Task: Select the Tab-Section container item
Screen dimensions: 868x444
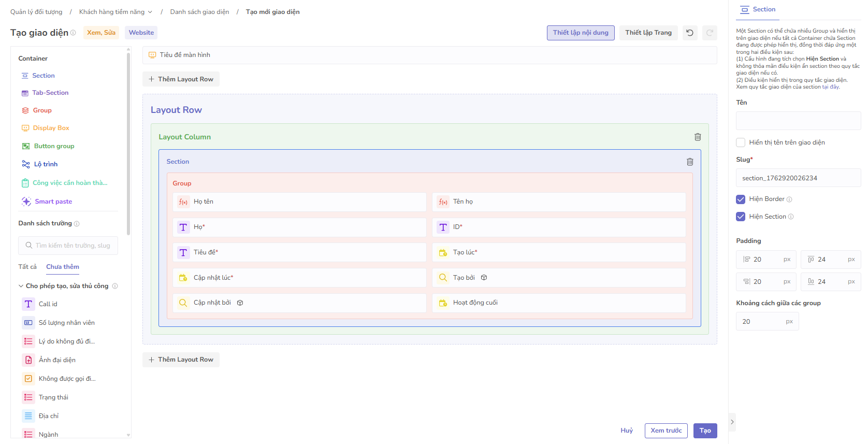Action: pos(50,93)
